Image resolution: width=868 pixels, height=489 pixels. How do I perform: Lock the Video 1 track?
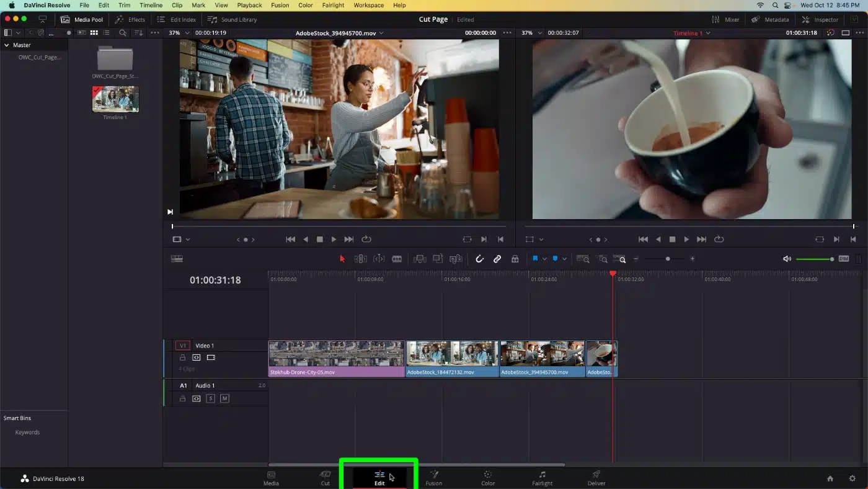182,357
